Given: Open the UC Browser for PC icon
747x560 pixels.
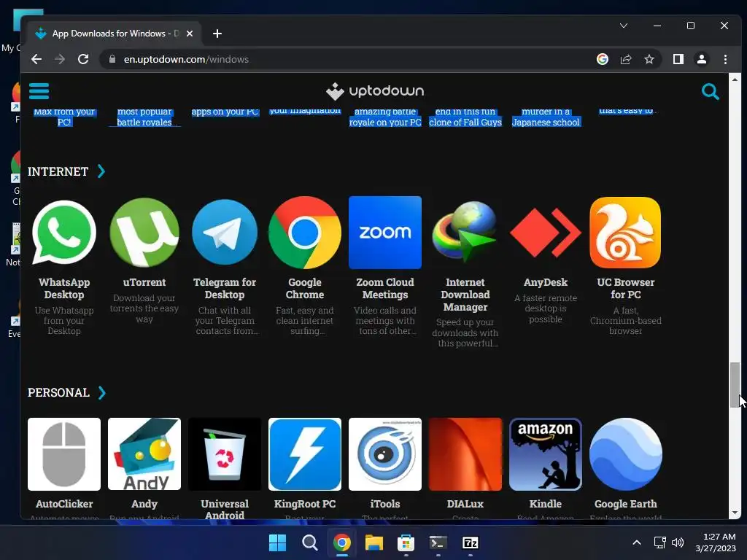Looking at the screenshot, I should [625, 233].
